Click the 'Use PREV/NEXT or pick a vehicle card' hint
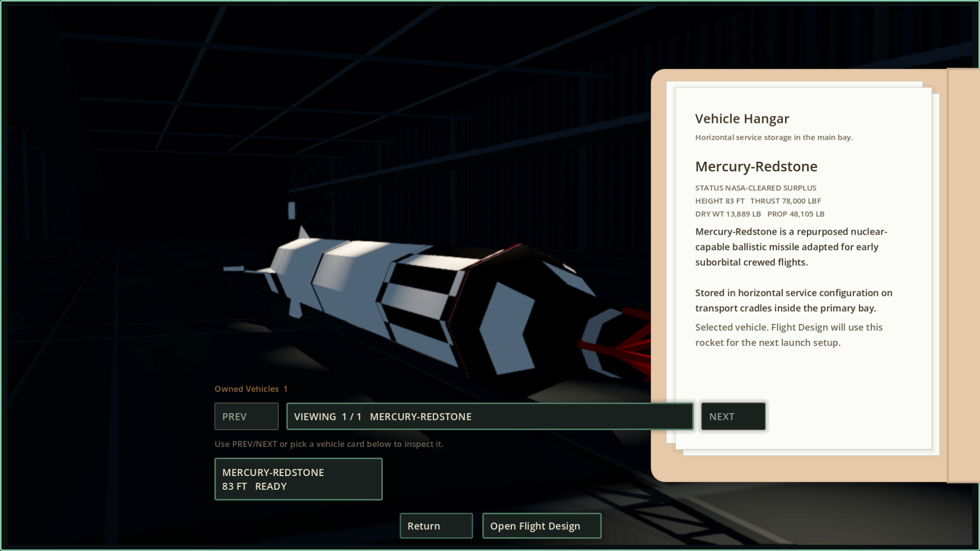Viewport: 980px width, 551px height. click(329, 444)
